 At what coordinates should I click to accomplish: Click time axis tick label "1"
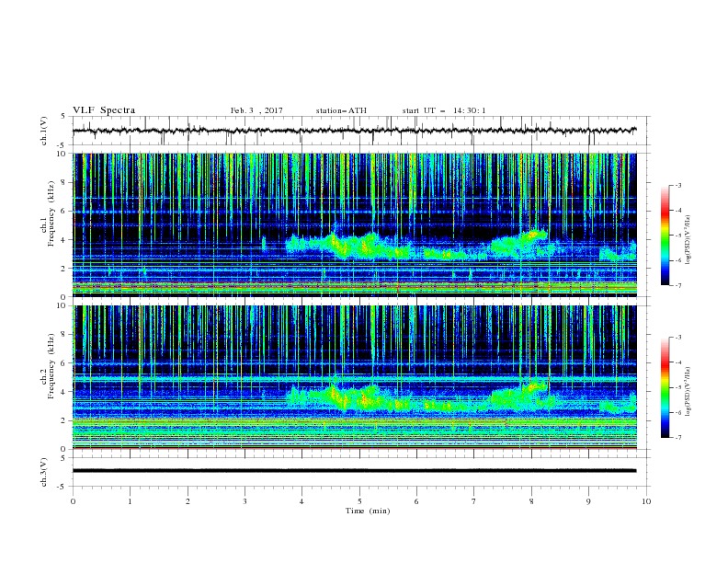tap(131, 501)
